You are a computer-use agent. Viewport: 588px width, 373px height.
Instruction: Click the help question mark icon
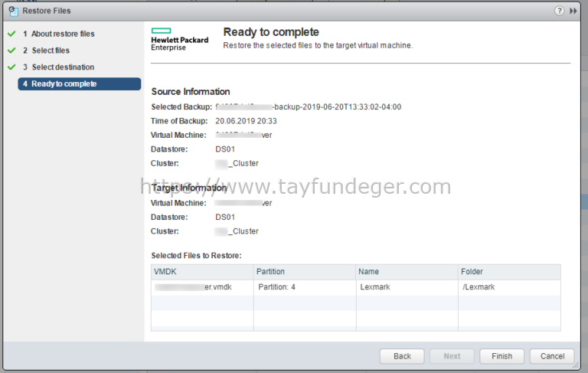[x=560, y=11]
